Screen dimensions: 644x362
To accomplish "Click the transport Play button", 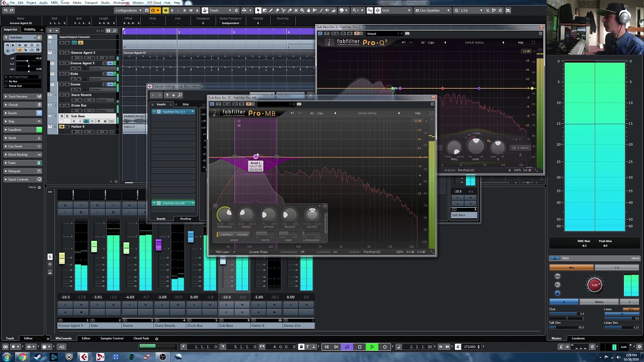I will tap(372, 346).
